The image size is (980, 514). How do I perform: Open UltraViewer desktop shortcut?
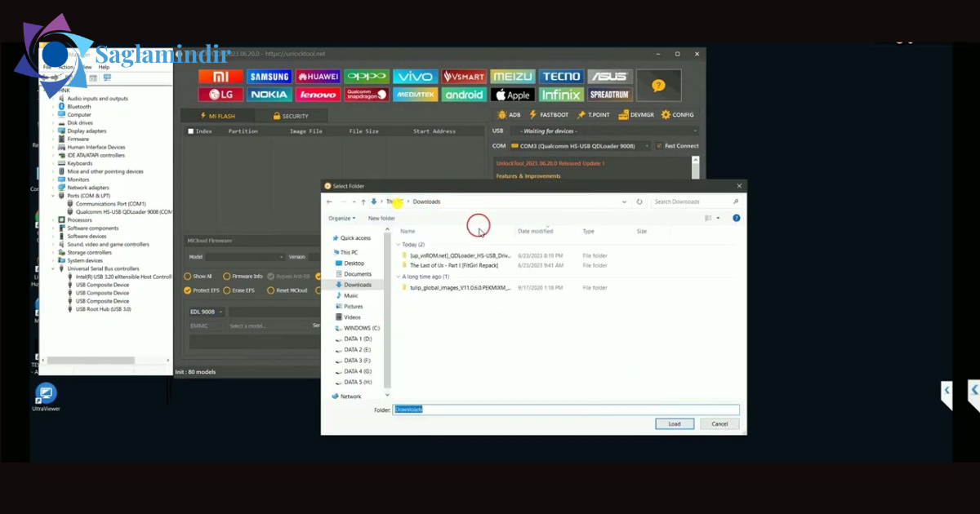(x=46, y=397)
